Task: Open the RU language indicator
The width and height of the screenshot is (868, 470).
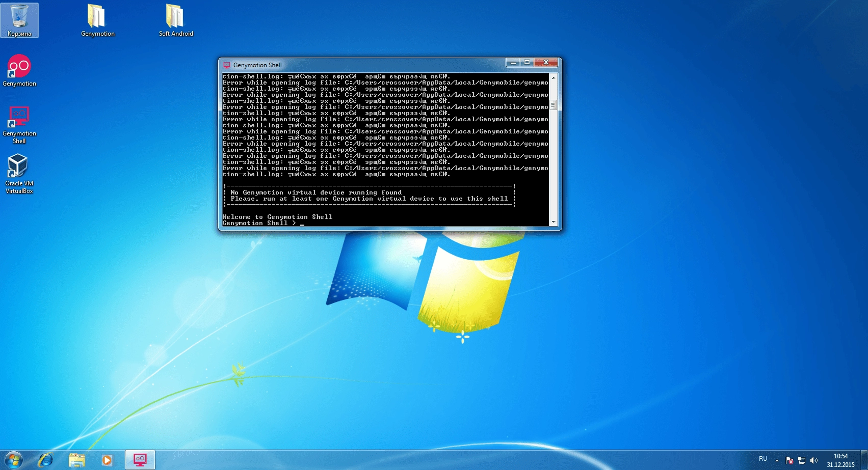Action: pos(763,459)
